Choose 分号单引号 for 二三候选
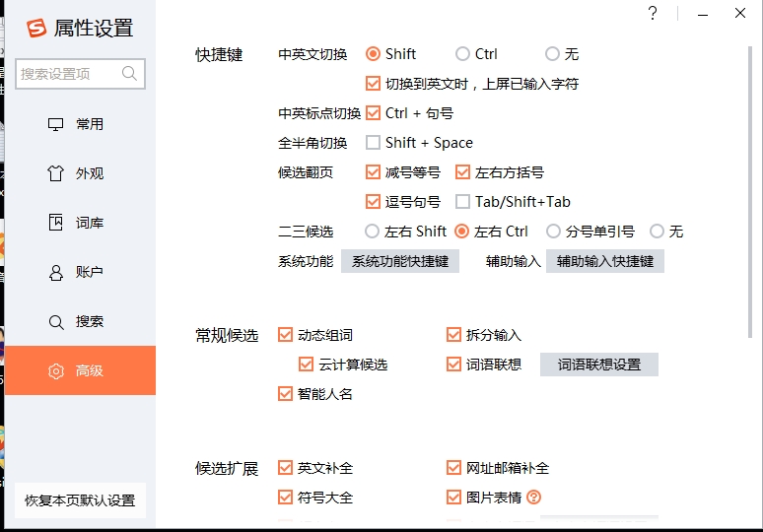The width and height of the screenshot is (763, 532). point(552,232)
